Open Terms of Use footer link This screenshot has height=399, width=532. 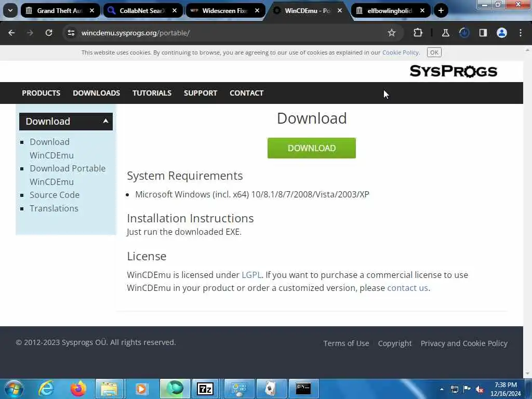(x=346, y=343)
